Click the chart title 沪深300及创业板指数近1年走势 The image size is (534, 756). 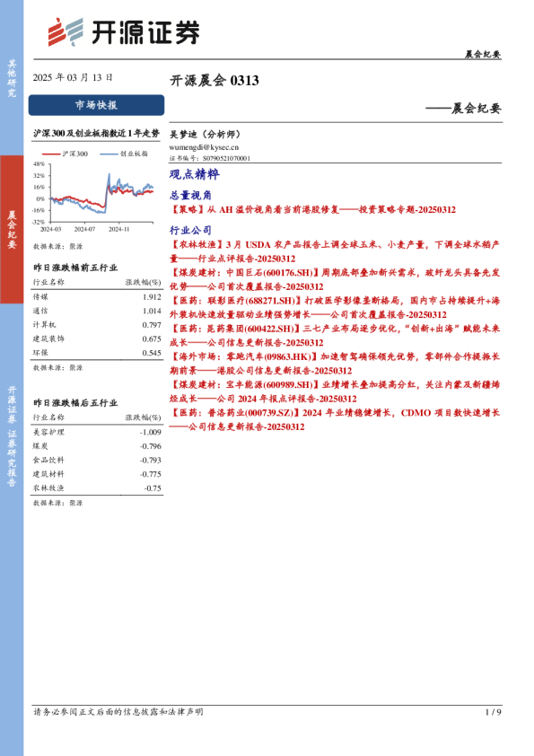coord(96,134)
